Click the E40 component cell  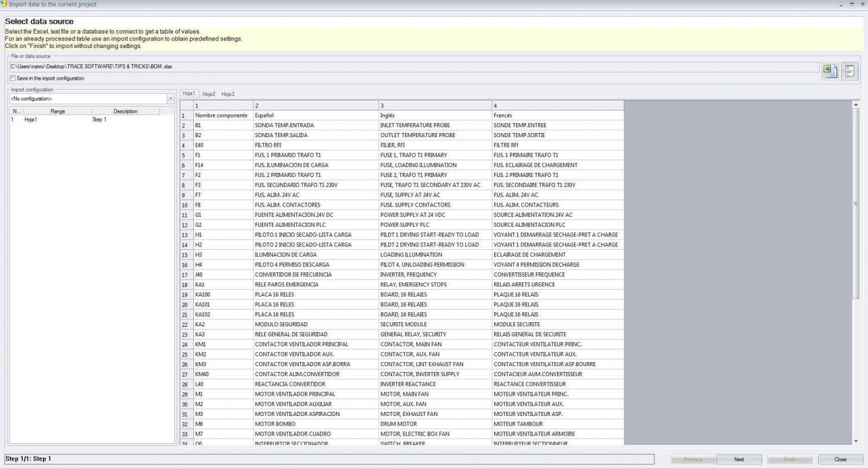click(223, 145)
